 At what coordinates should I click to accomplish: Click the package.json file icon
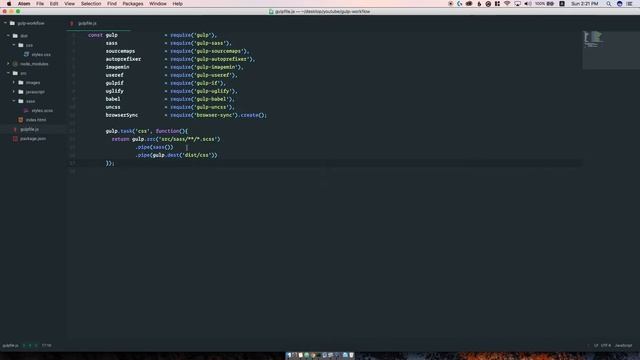pos(15,138)
